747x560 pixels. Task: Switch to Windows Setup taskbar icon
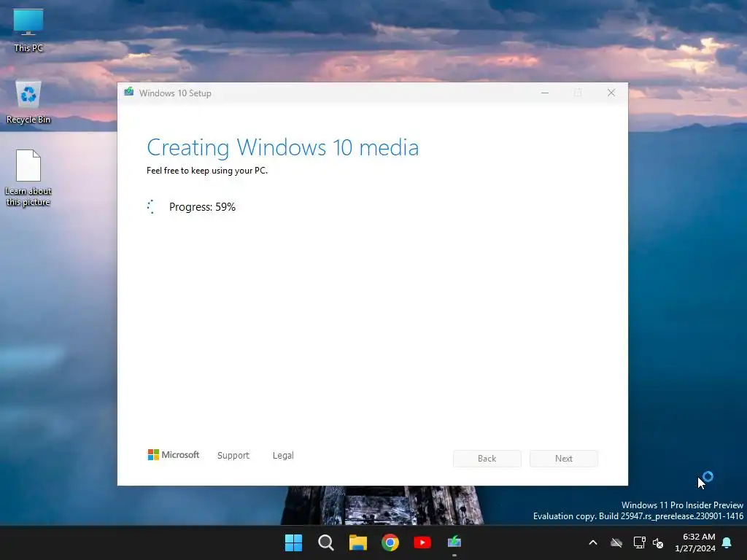[x=454, y=542]
